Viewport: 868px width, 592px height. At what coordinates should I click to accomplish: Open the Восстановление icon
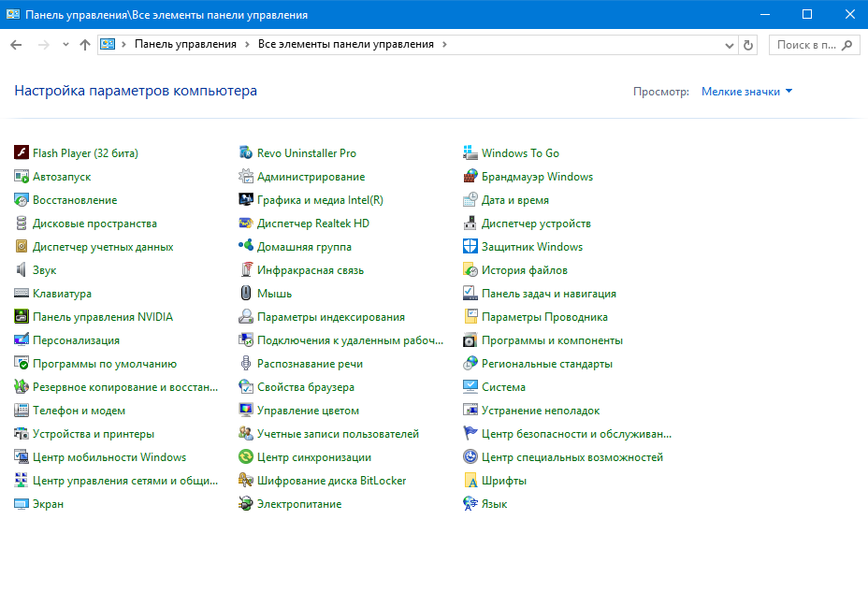(x=21, y=200)
